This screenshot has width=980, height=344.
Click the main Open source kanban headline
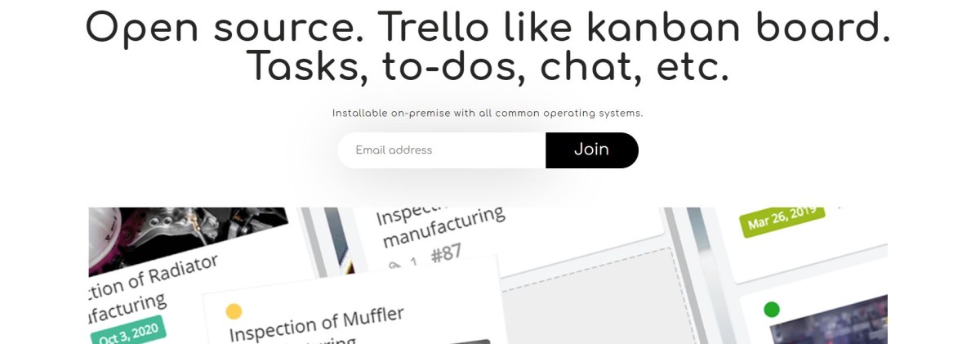point(488,28)
